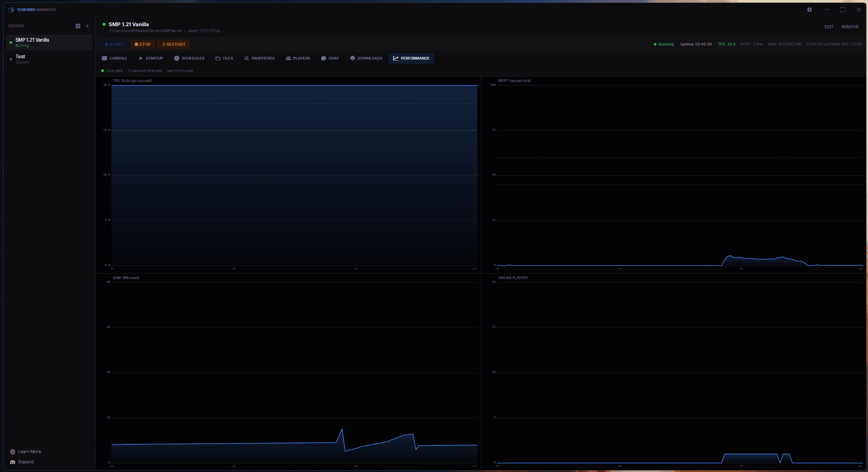Click the Start server button

[114, 44]
